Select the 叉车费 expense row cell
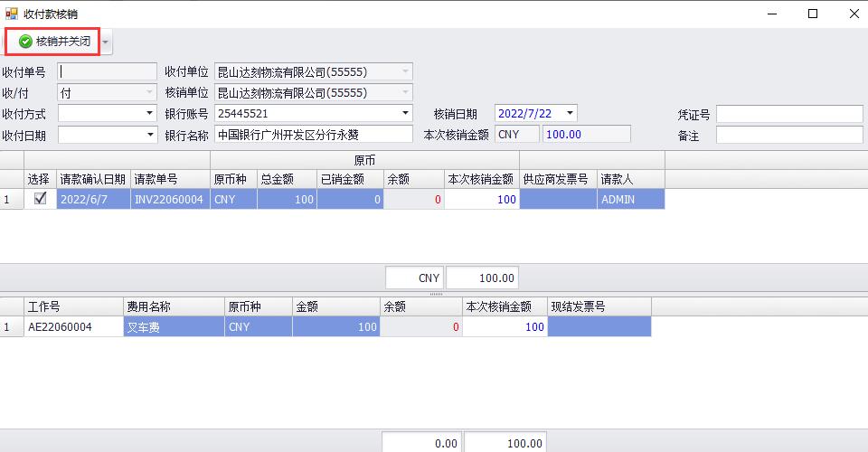 (174, 327)
